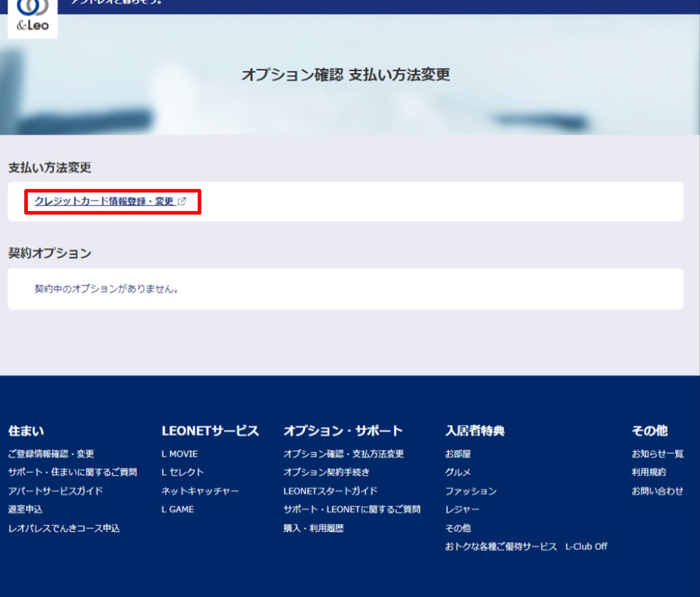
Task: Open オプション契約手続き link
Action: (x=326, y=472)
